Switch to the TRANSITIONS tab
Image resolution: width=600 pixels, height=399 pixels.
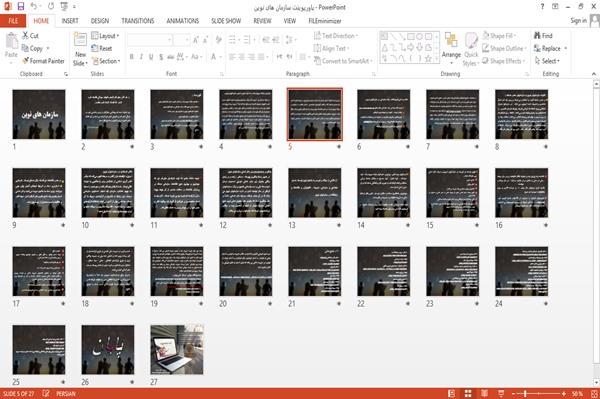(x=138, y=21)
